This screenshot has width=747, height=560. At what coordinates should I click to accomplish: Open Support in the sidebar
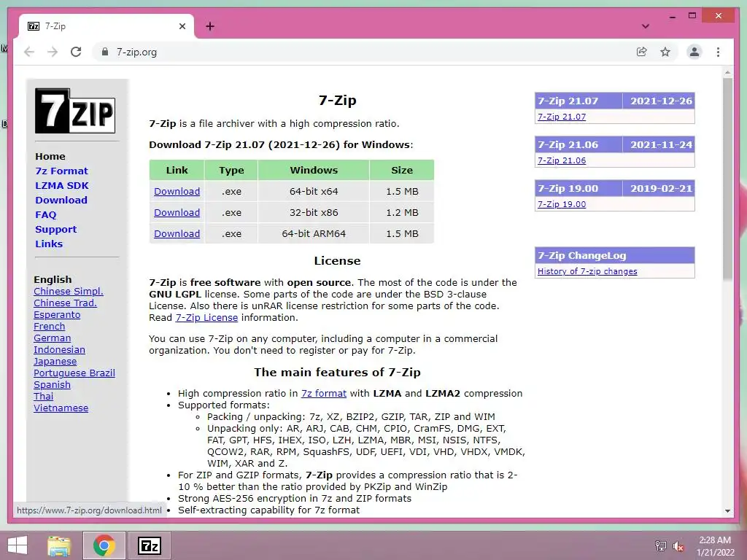pyautogui.click(x=55, y=229)
